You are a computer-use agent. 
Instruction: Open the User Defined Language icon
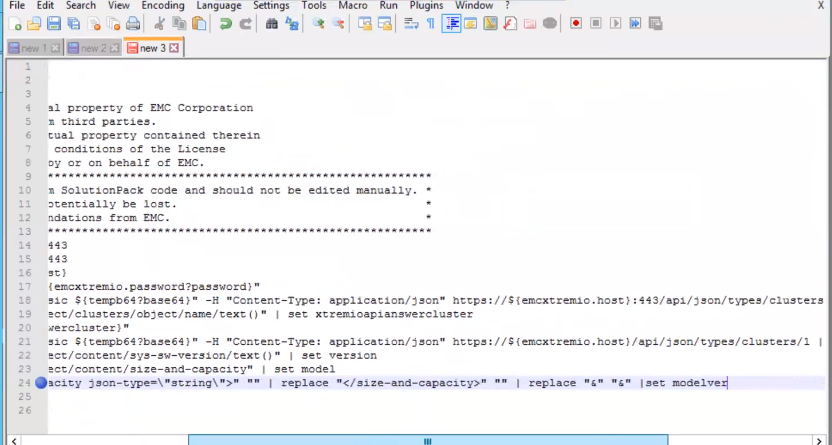coord(470,24)
